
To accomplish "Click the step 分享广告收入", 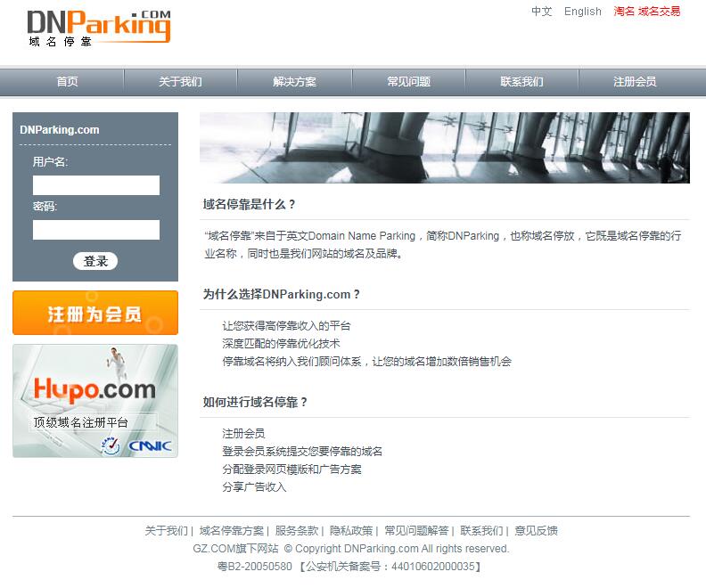I will click(x=254, y=487).
